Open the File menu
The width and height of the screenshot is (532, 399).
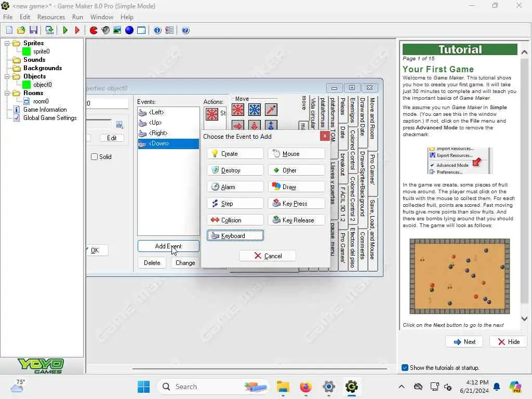pyautogui.click(x=8, y=17)
